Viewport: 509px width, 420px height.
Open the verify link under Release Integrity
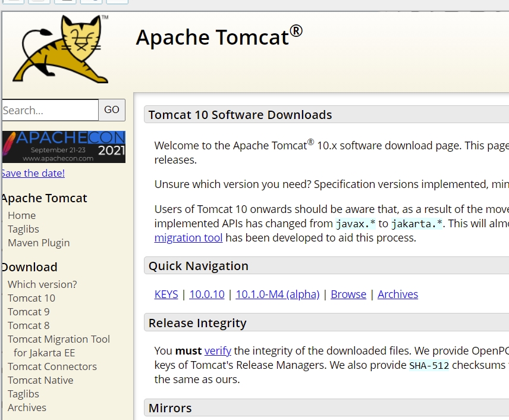218,351
